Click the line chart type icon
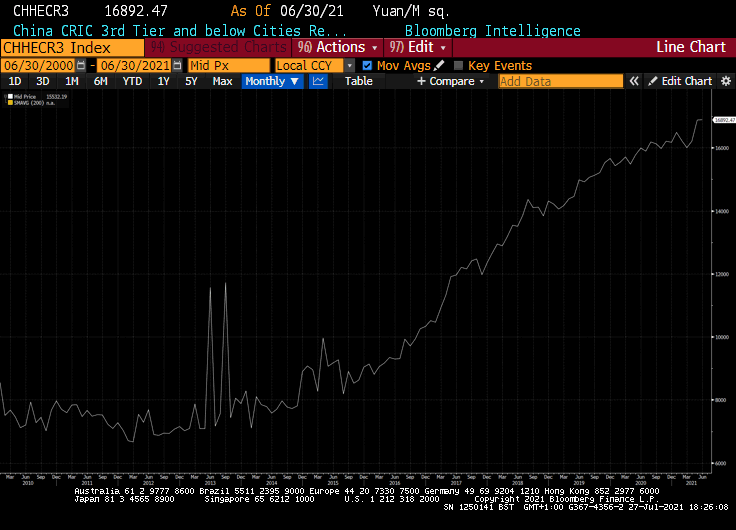Screen dimensions: 736x530 click(319, 81)
